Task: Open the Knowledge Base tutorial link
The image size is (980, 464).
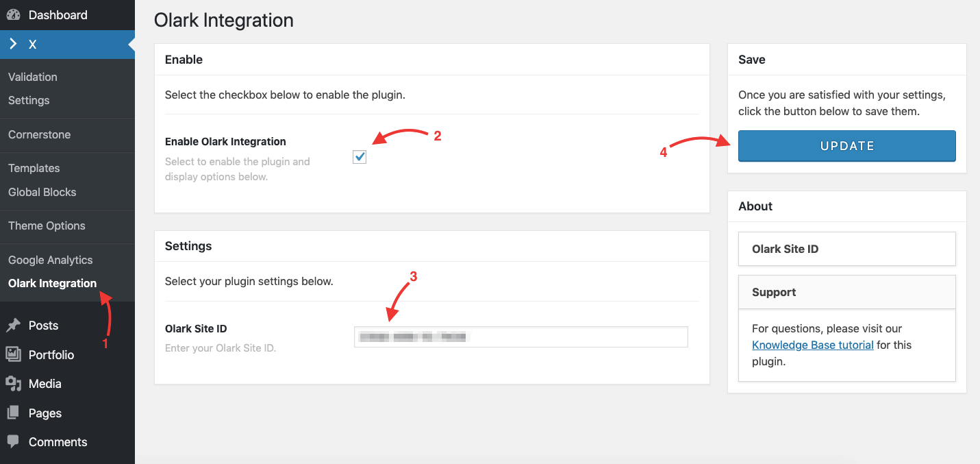Action: [812, 345]
